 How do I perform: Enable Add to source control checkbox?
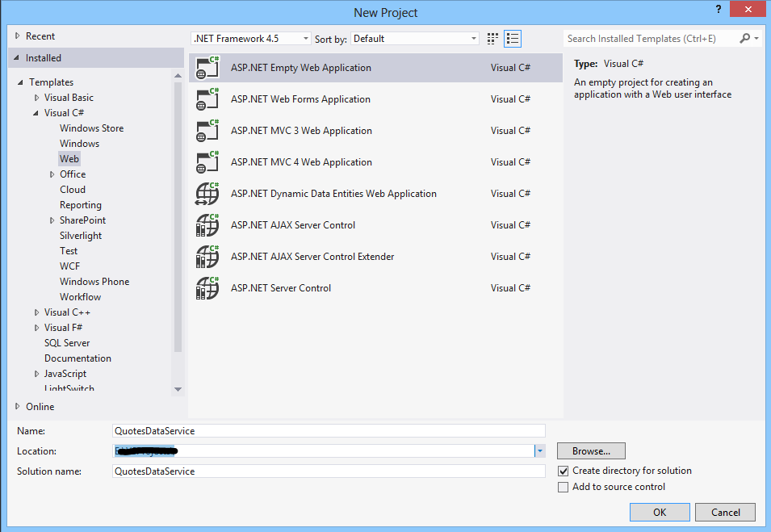pos(563,488)
